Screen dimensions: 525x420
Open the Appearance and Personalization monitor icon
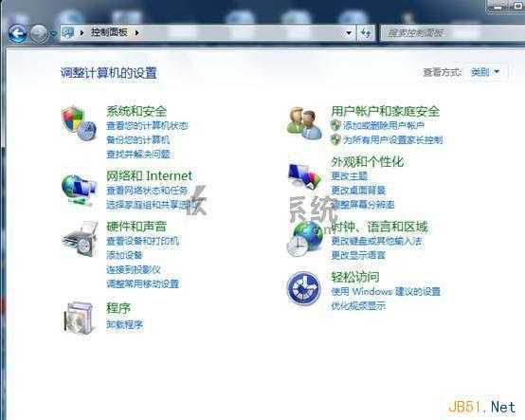[x=304, y=176]
